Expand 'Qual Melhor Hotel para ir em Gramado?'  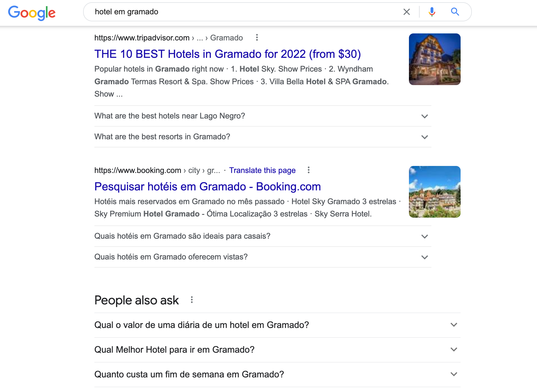[x=277, y=350]
